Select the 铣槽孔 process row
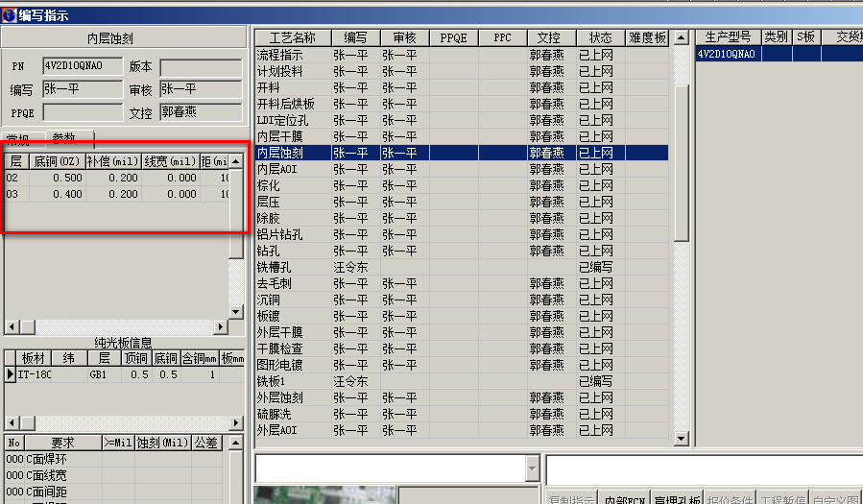 (x=462, y=268)
